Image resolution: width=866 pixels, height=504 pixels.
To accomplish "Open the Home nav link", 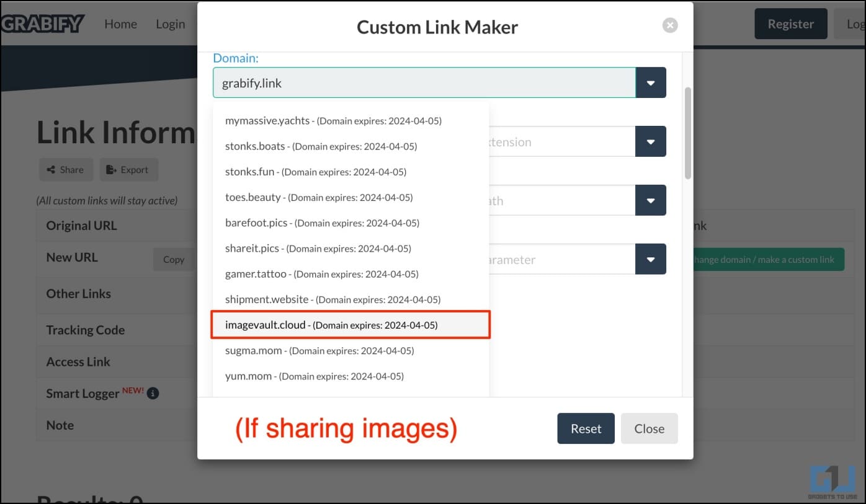I will (120, 24).
